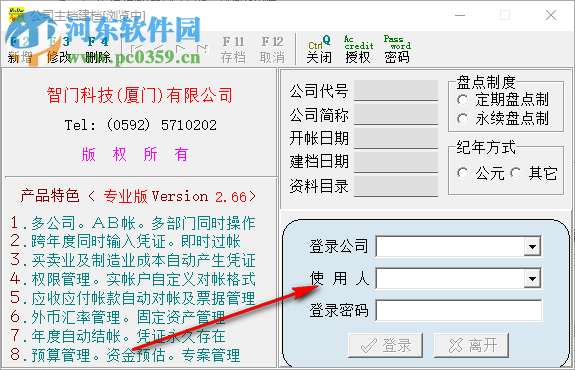This screenshot has height=370, width=575.
Task: Click the Tel: (0592) 5710202 text
Action: (140, 125)
